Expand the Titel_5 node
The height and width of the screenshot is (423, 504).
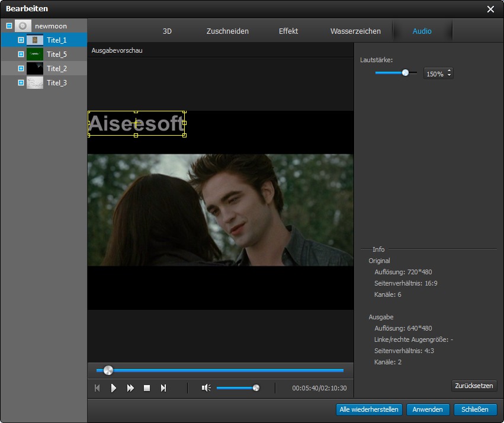click(x=21, y=54)
